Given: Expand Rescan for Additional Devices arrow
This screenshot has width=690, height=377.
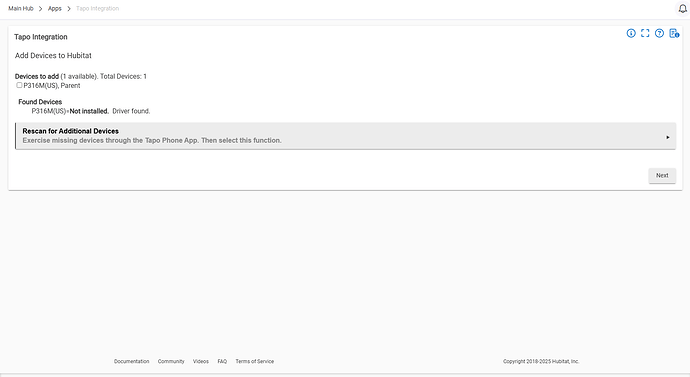Looking at the screenshot, I should (x=668, y=137).
